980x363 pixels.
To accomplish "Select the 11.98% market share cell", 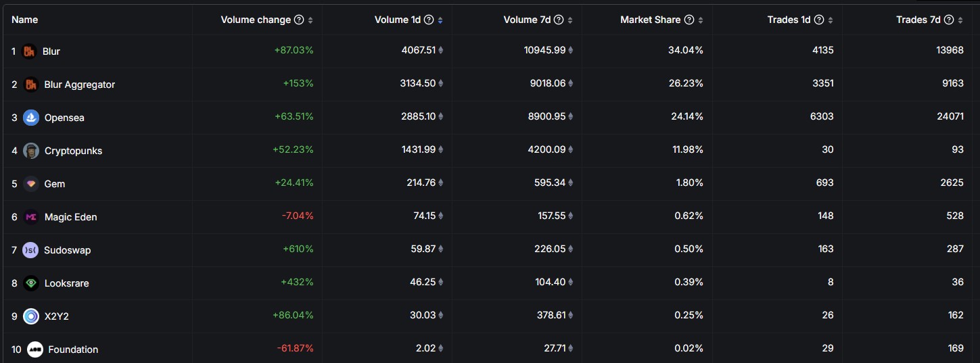I will pyautogui.click(x=688, y=149).
